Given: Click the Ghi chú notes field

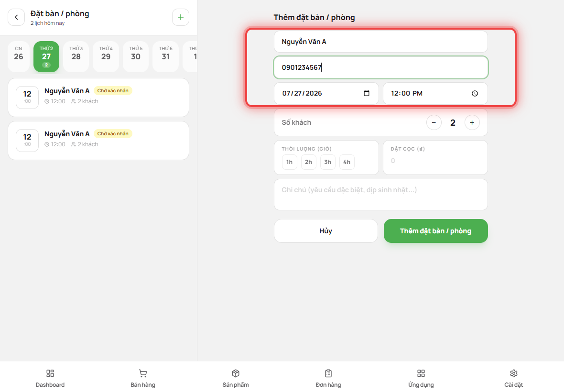Looking at the screenshot, I should [x=381, y=195].
